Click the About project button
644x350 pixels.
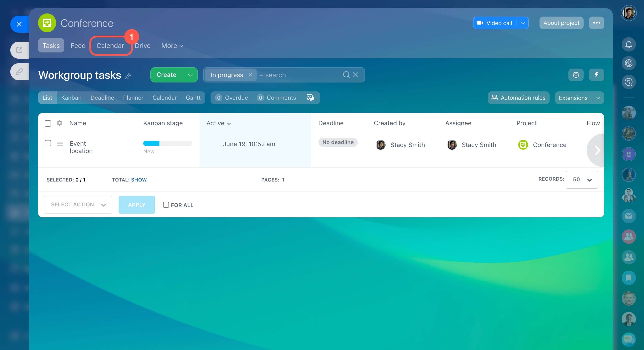[561, 23]
